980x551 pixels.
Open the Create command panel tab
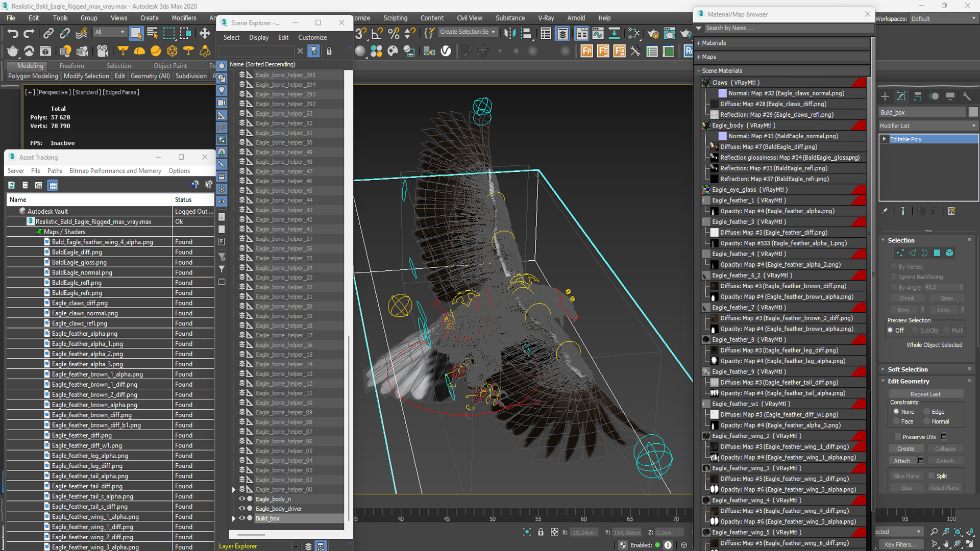pos(885,96)
